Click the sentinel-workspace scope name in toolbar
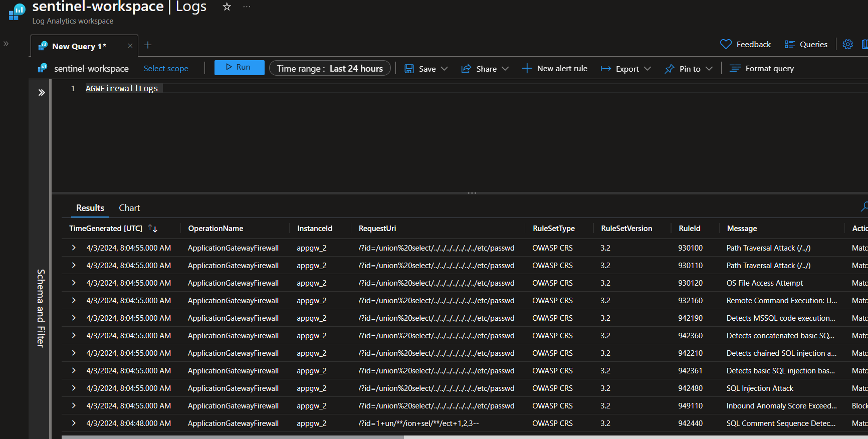This screenshot has height=439, width=868. pyautogui.click(x=91, y=69)
